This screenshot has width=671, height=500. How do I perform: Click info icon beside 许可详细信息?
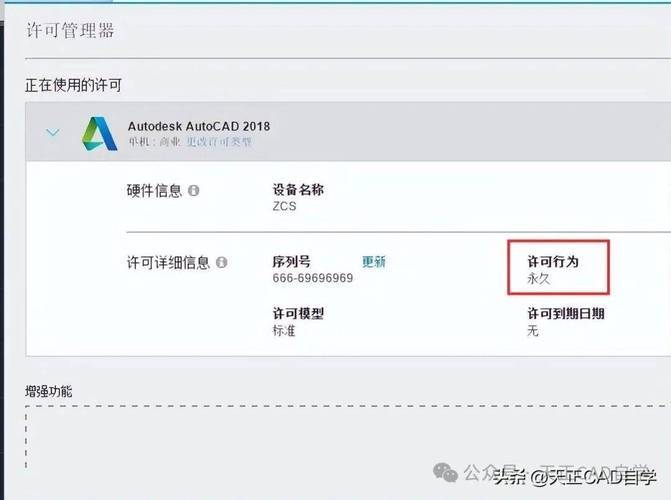click(x=221, y=262)
